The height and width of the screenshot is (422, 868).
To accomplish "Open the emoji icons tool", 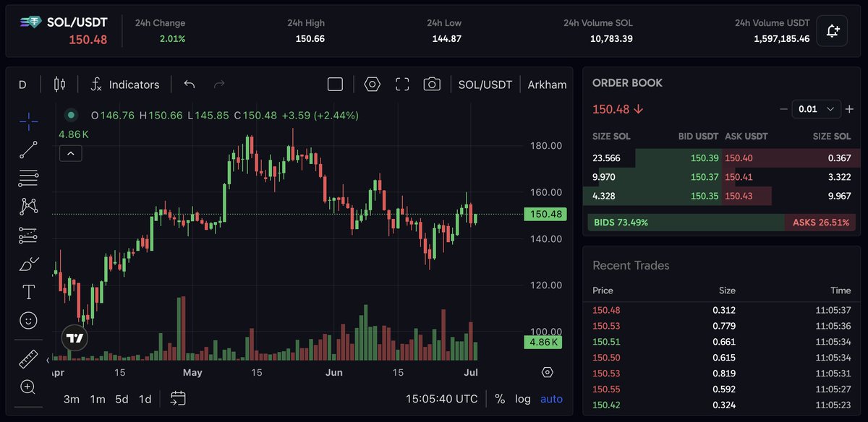I will click(28, 320).
